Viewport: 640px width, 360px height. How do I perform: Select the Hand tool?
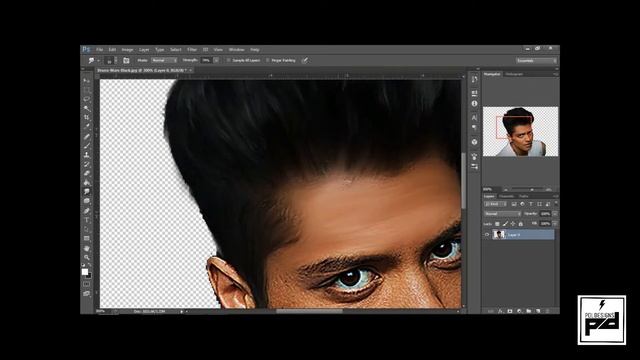[87, 248]
